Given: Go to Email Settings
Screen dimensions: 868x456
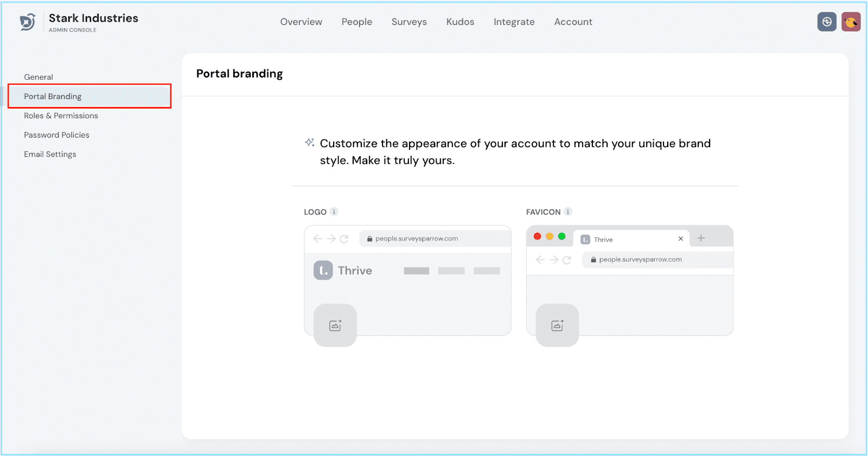Looking at the screenshot, I should pyautogui.click(x=50, y=154).
